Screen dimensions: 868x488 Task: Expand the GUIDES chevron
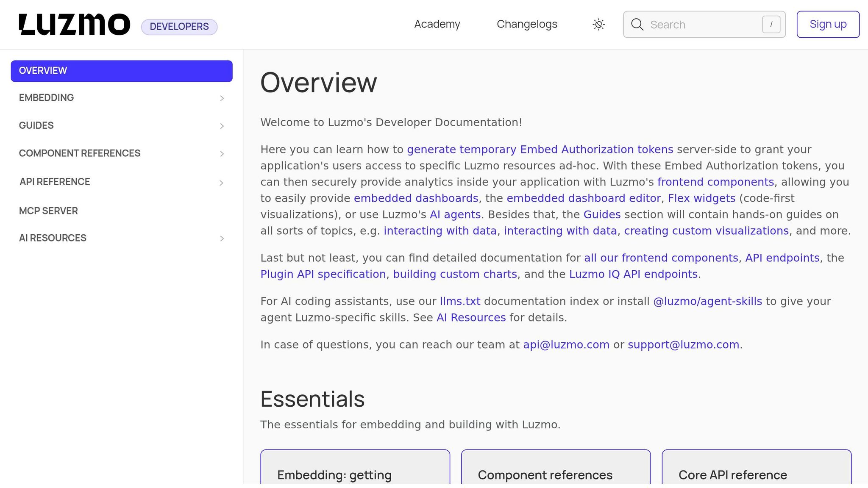click(222, 126)
